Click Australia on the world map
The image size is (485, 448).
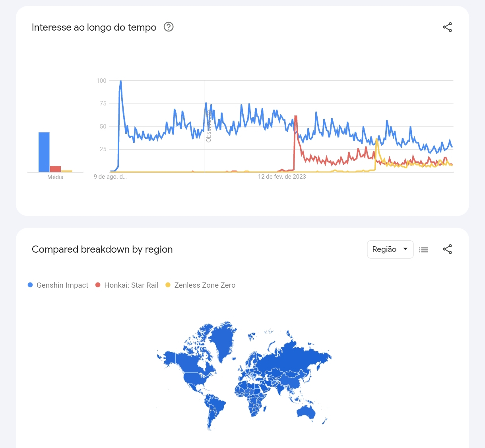(x=306, y=412)
